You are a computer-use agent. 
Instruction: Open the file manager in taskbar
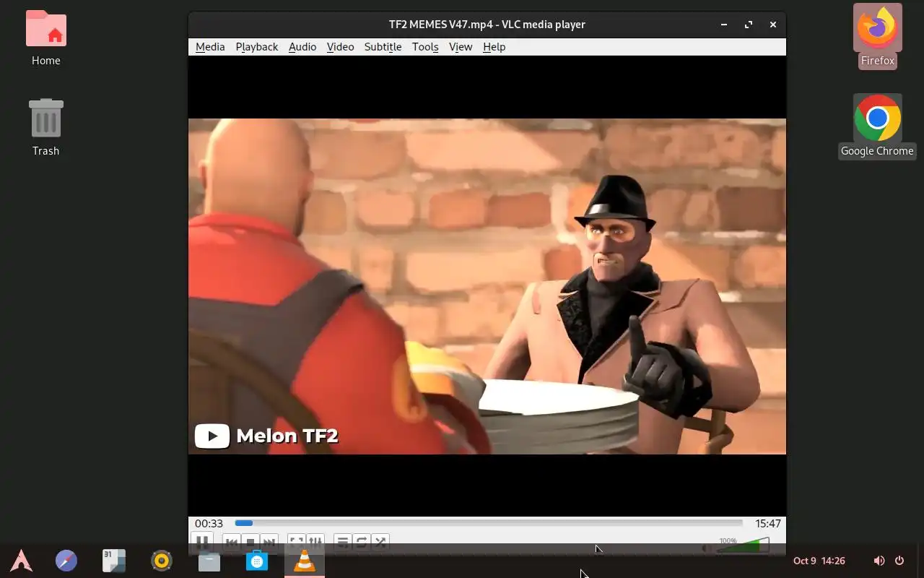[x=209, y=561]
